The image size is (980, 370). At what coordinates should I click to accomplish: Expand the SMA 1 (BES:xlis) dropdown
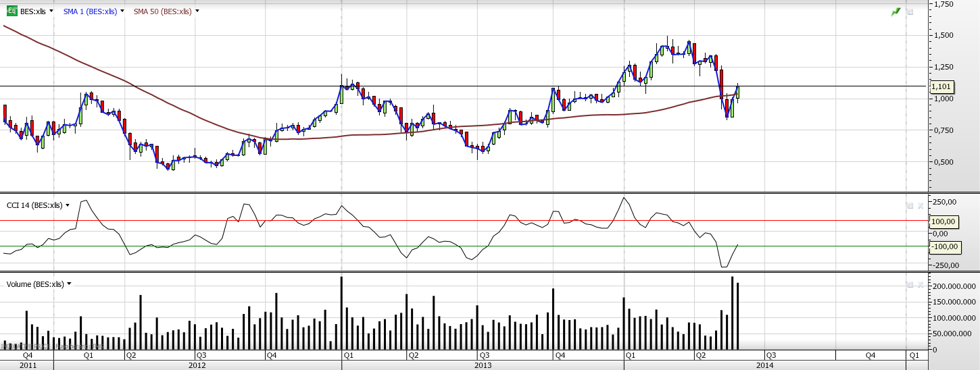tap(122, 11)
